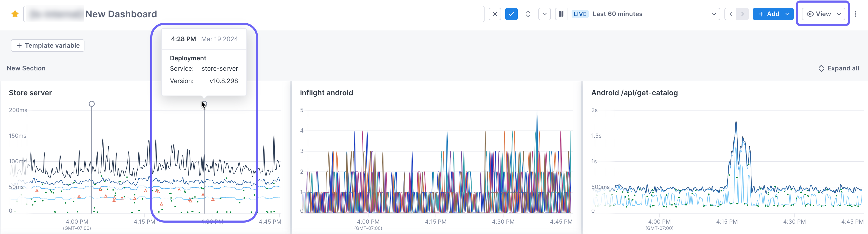The width and height of the screenshot is (868, 234).
Task: Click the forward arrow next to time range
Action: (743, 14)
